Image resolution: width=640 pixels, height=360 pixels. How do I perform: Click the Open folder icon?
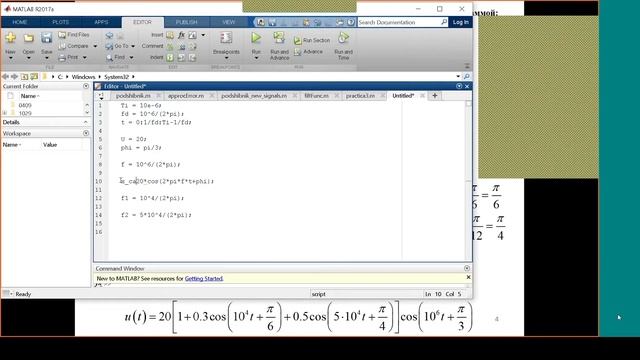click(x=29, y=38)
